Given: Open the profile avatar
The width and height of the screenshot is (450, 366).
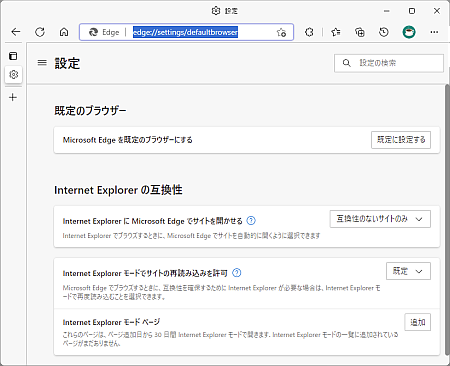Looking at the screenshot, I should click(409, 32).
